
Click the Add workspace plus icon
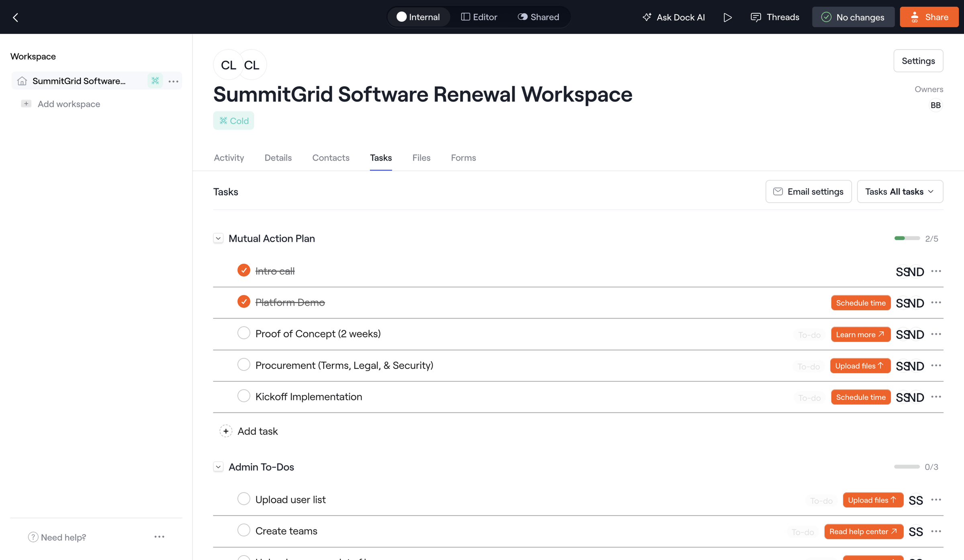26,104
